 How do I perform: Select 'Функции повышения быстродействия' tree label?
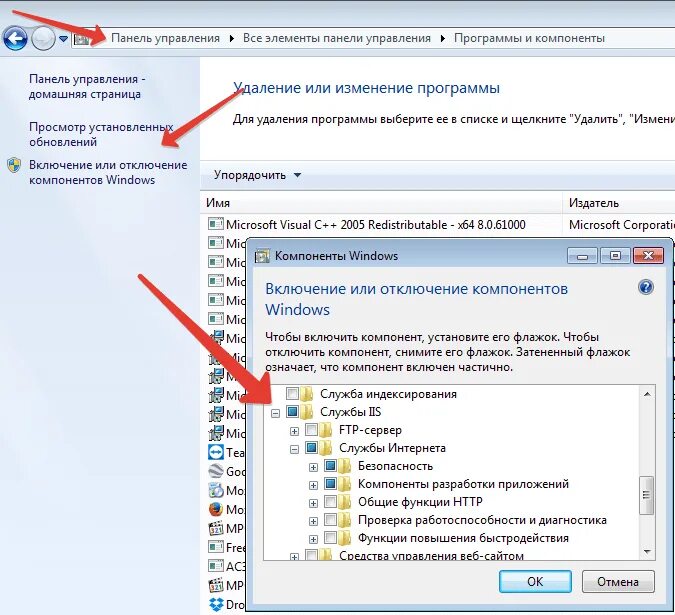point(463,538)
